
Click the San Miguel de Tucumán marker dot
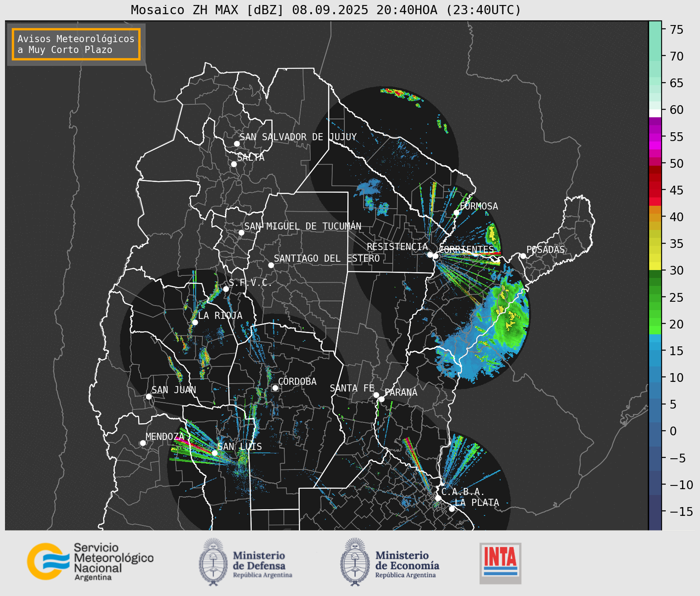coord(241,232)
